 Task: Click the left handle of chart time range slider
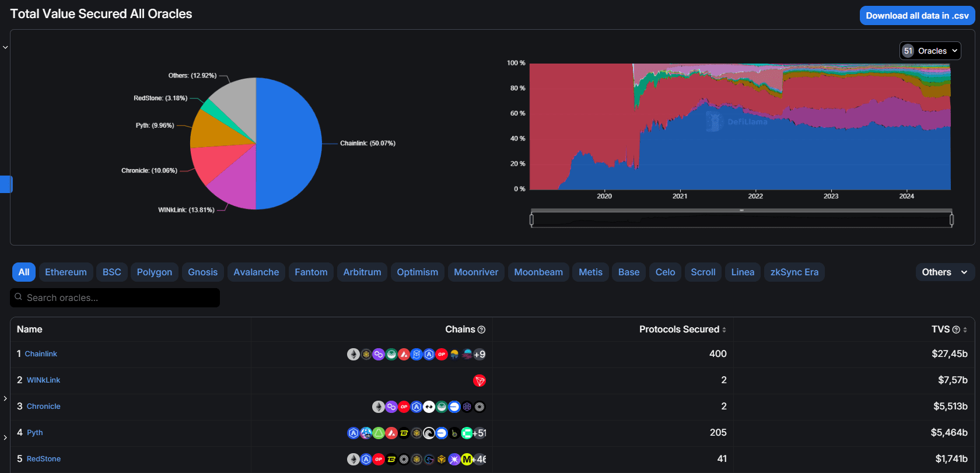click(531, 220)
